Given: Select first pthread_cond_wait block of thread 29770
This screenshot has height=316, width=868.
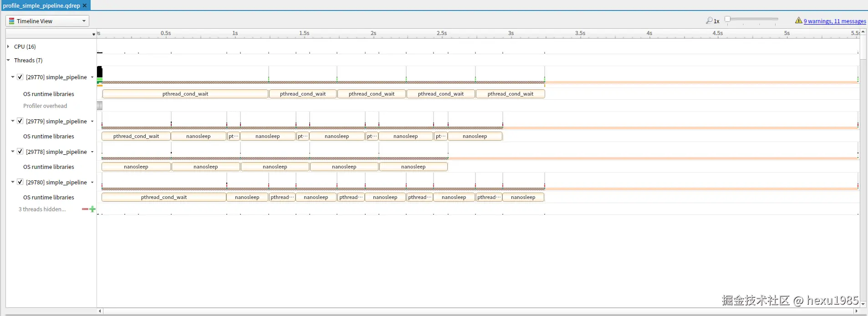Looking at the screenshot, I should point(185,94).
